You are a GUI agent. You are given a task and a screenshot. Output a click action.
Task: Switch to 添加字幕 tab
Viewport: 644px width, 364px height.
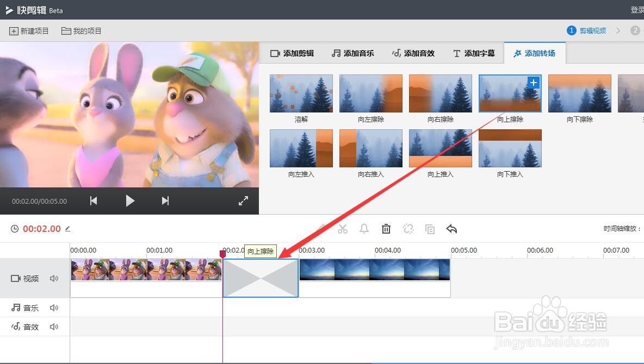(474, 53)
